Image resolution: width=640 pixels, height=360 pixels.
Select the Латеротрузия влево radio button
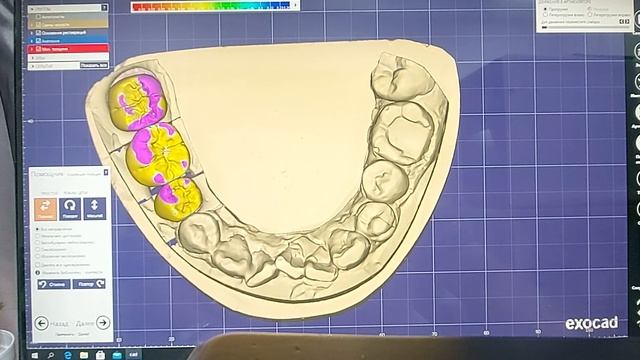tap(545, 15)
